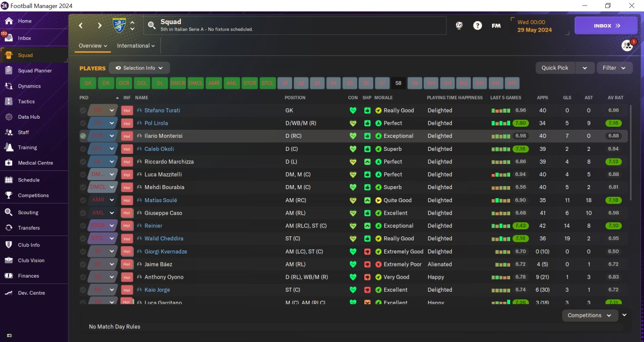Open the Dynamics sidebar icon
Image resolution: width=644 pixels, height=342 pixels.
pyautogui.click(x=9, y=86)
